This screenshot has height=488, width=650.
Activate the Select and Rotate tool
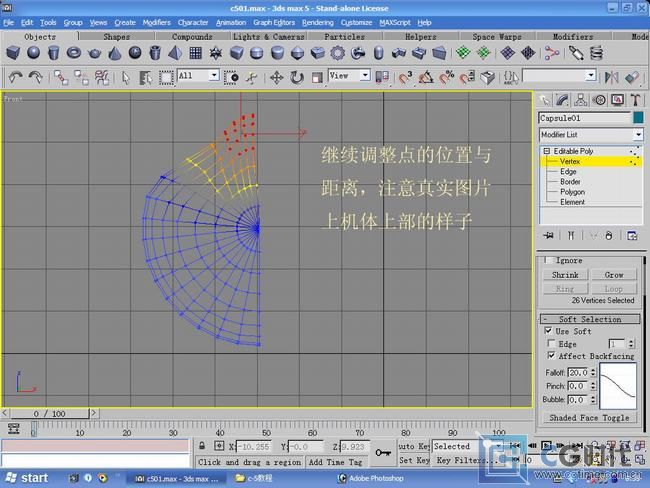pos(297,77)
